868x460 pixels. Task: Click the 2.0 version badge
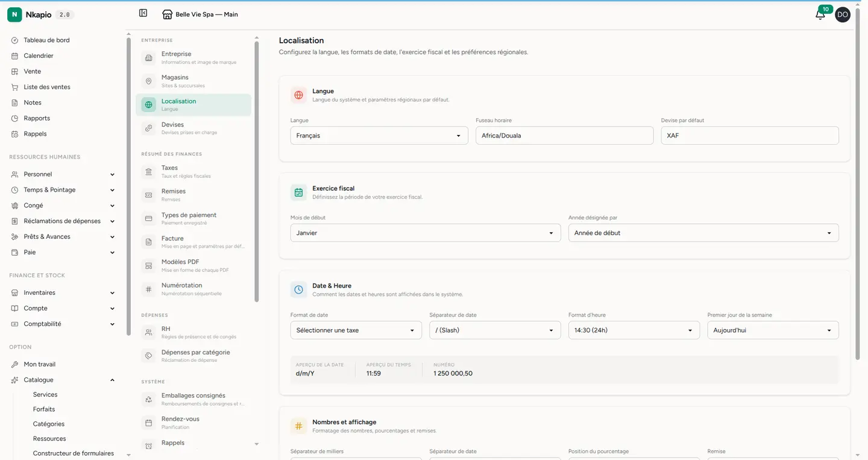click(64, 14)
